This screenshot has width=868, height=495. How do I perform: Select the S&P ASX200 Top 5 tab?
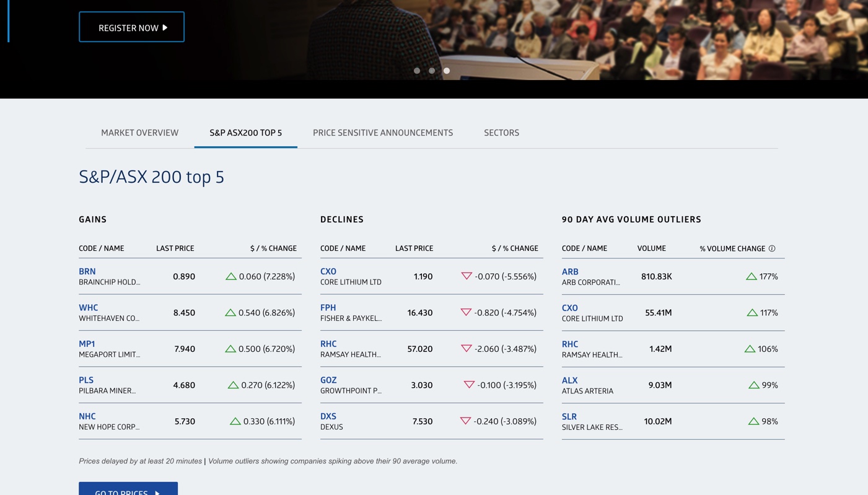click(x=245, y=133)
